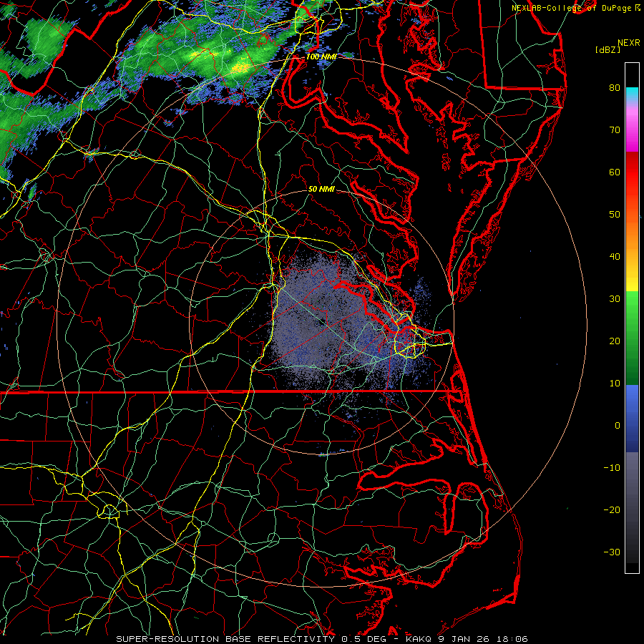The image size is (644, 644).
Task: Click the 20 dBZ scale value
Action: [615, 341]
